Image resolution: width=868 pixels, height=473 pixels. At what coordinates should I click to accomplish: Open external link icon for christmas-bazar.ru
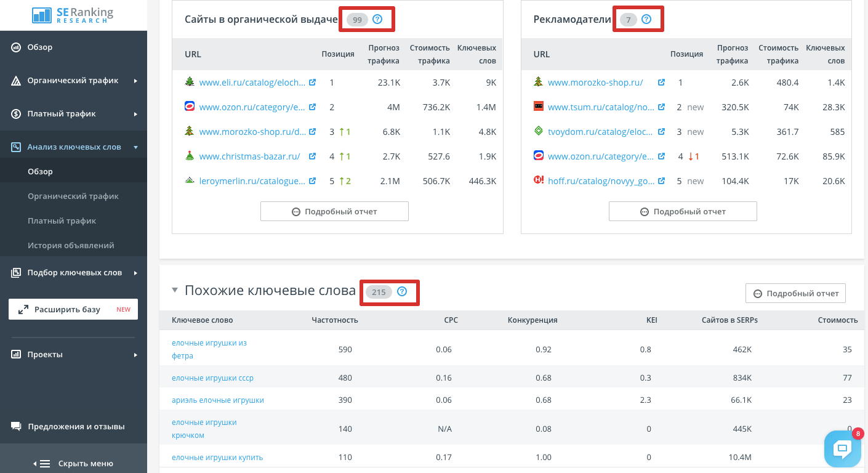(x=312, y=156)
